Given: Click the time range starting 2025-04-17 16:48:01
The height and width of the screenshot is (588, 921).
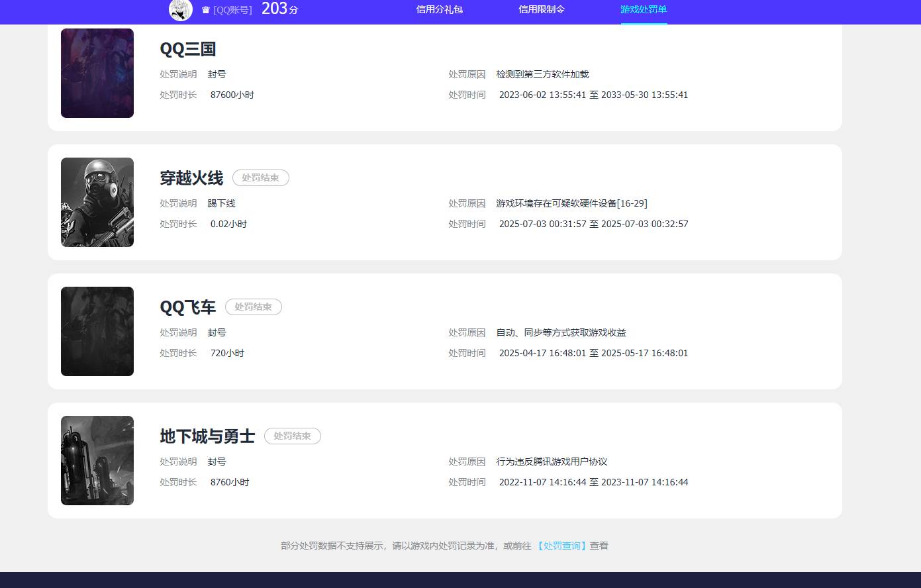Looking at the screenshot, I should (594, 353).
